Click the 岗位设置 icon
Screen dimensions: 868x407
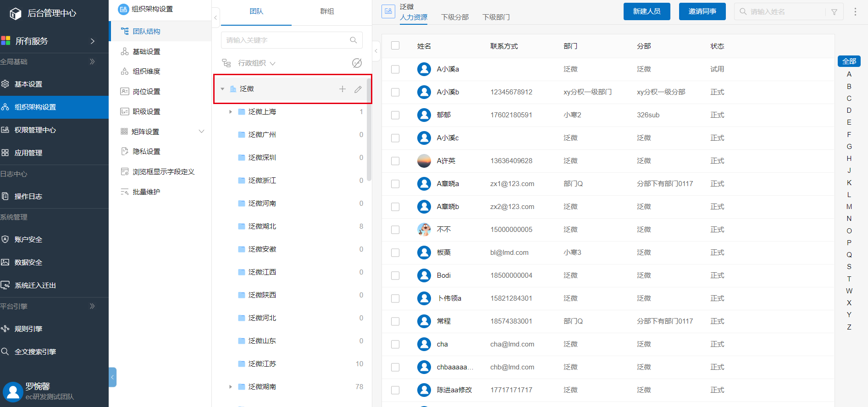[x=125, y=91]
